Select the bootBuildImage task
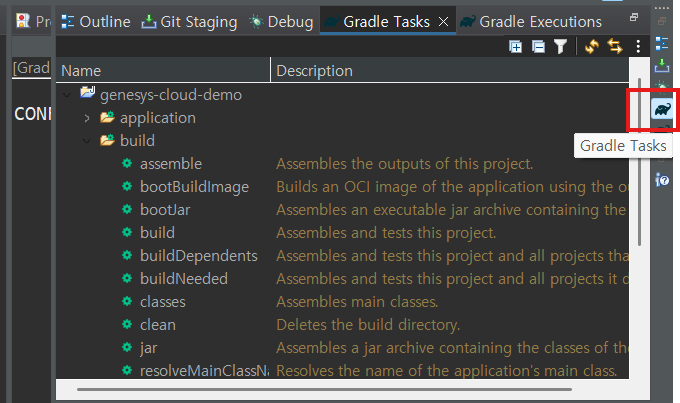Viewport: 680px width, 403px height. [x=194, y=187]
